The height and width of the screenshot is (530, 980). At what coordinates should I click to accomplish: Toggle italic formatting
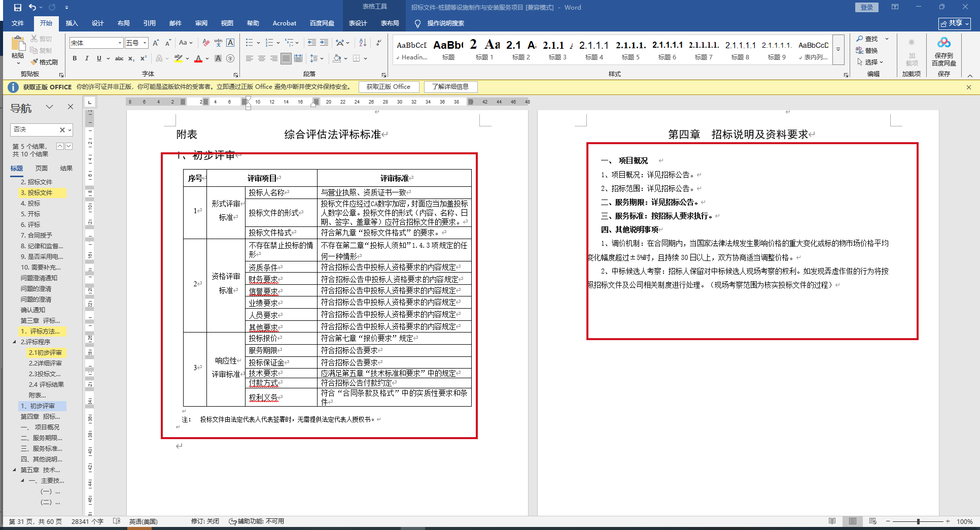click(87, 58)
